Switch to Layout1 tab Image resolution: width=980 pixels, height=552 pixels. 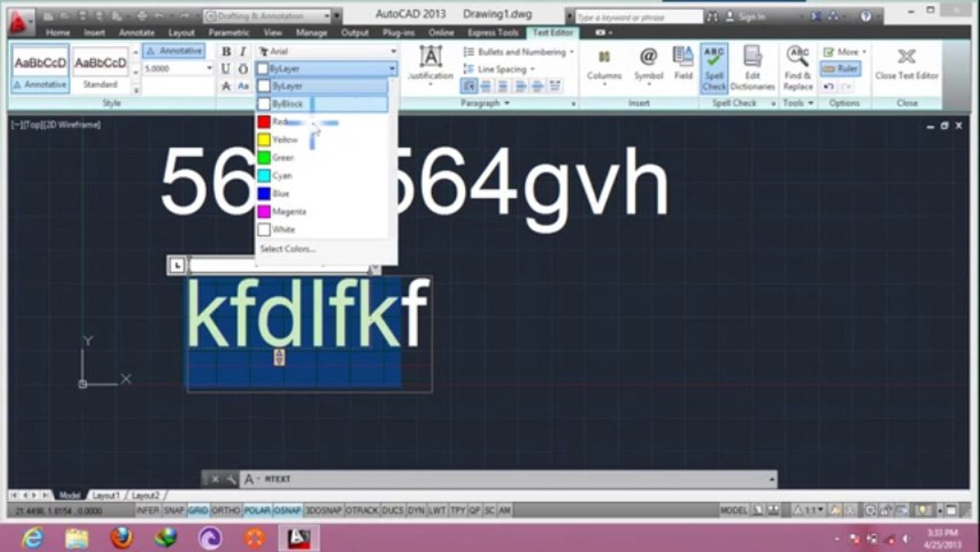106,496
